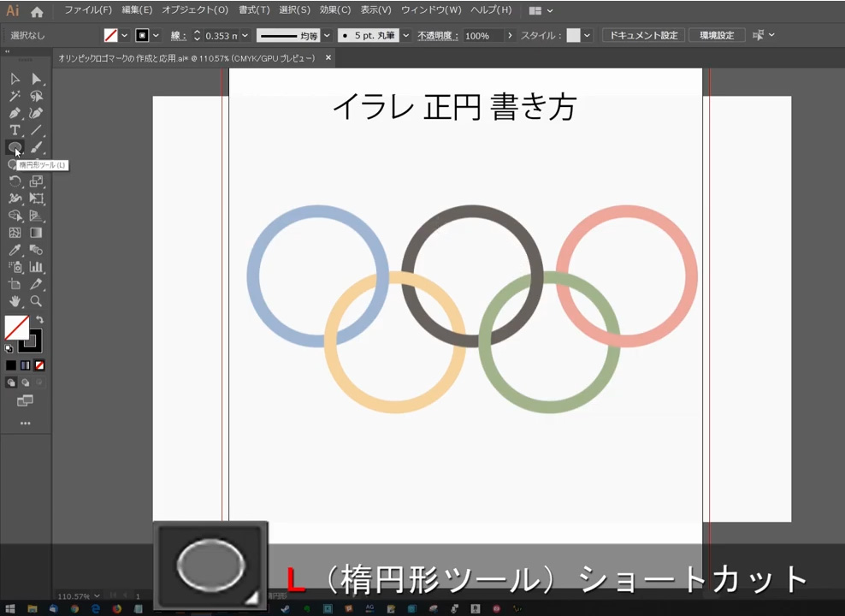The height and width of the screenshot is (616, 845).
Task: Select the Ellipse tool in the toolbar
Action: click(15, 148)
